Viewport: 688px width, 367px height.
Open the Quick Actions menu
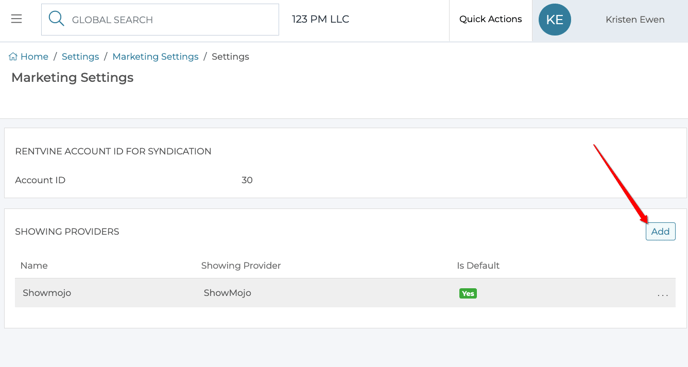(491, 19)
